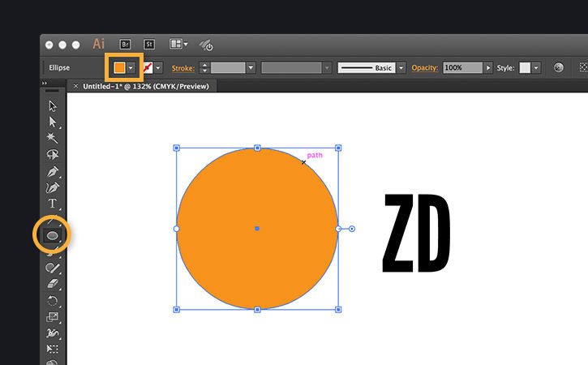Open the Arrange Documents layout menu

tap(178, 44)
